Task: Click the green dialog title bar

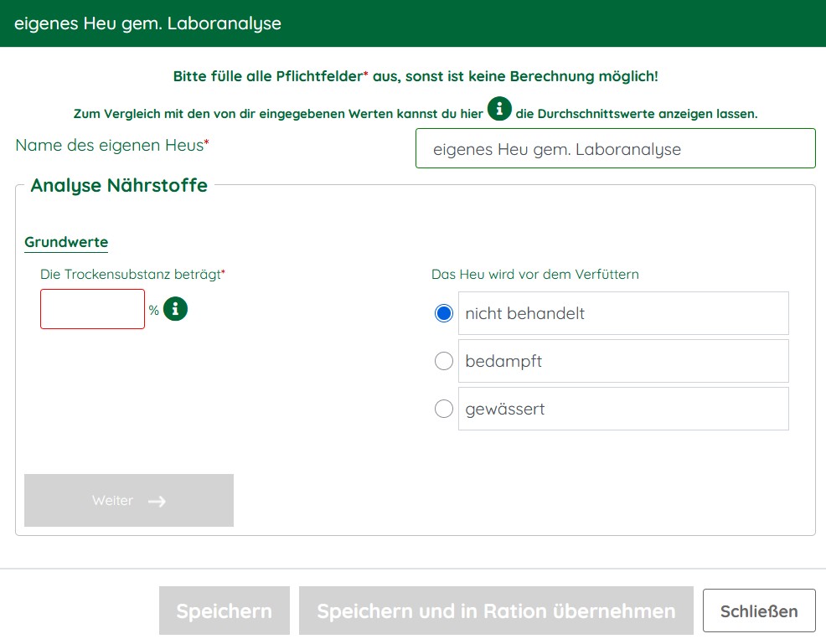Action: pos(413,23)
